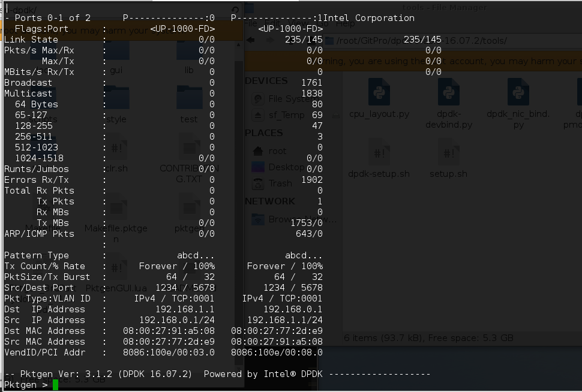Click the back navigation arrow

point(252,40)
